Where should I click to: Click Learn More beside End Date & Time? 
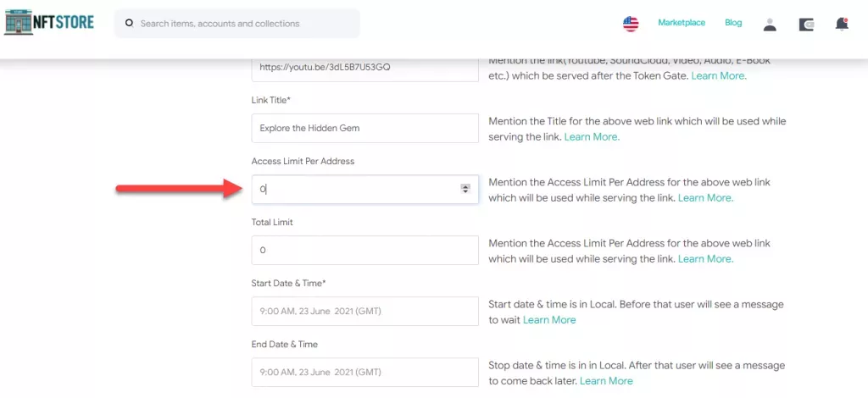point(606,381)
